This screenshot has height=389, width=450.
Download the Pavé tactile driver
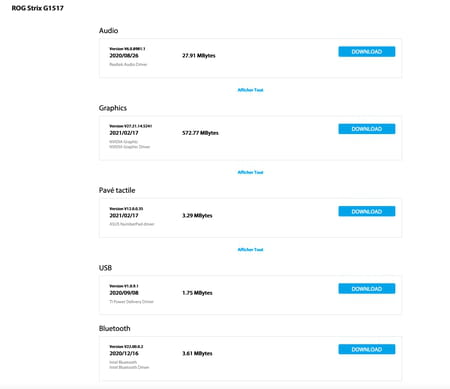pos(367,211)
